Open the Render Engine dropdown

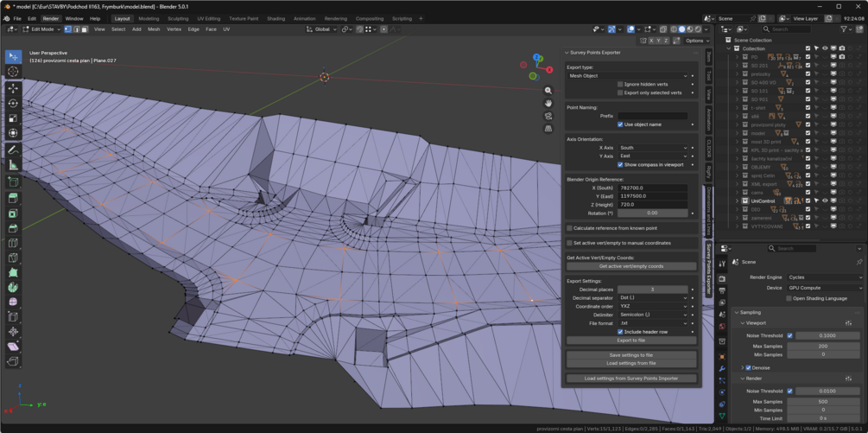coord(823,277)
